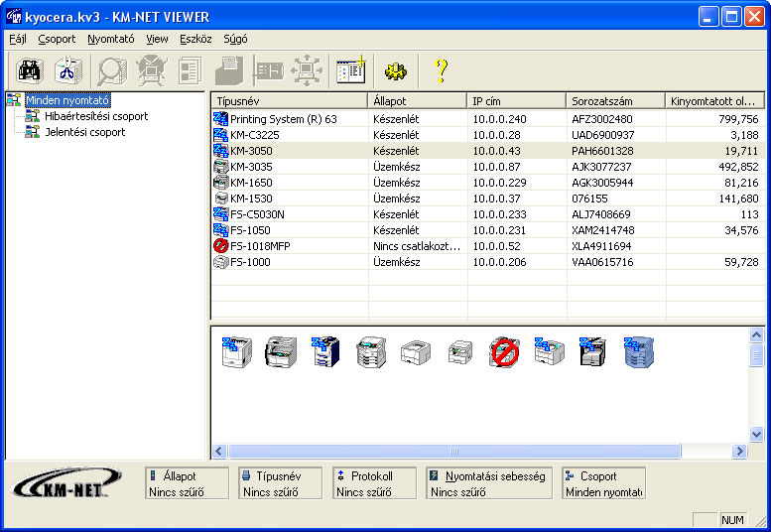Open the Állapot filter in the bottom bar
Screen dimensions: 771x532
[x=187, y=483]
